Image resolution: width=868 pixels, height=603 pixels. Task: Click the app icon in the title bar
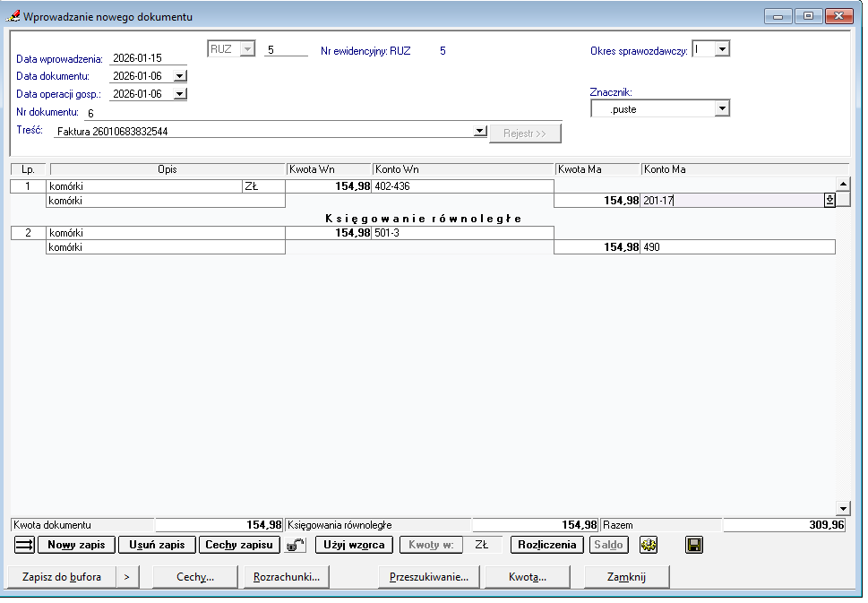(13, 16)
